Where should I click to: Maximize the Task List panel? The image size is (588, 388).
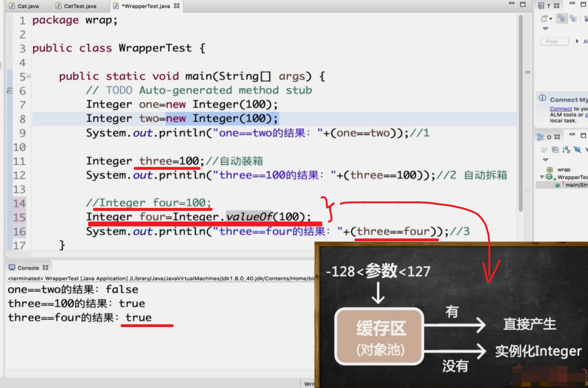pyautogui.click(x=583, y=4)
